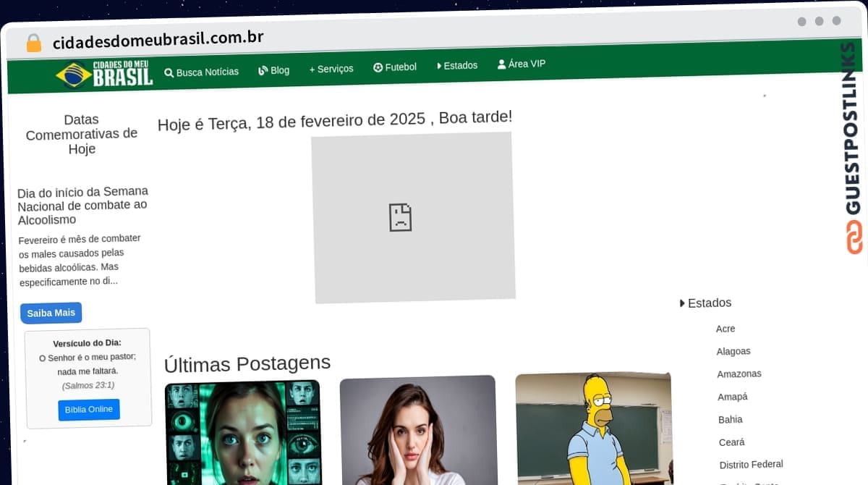Click the cidadesdomeubrasil.com.br address text
The width and height of the screenshot is (868, 485).
pos(158,38)
